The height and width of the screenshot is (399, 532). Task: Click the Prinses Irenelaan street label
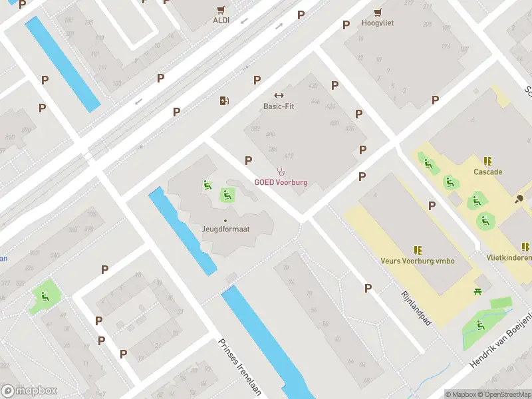(240, 367)
